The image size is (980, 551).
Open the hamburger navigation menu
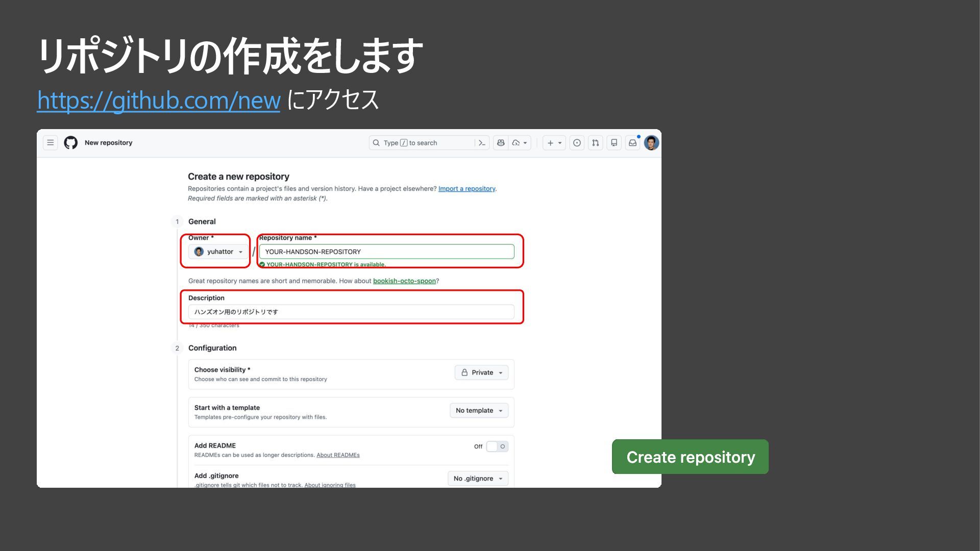[x=51, y=143]
